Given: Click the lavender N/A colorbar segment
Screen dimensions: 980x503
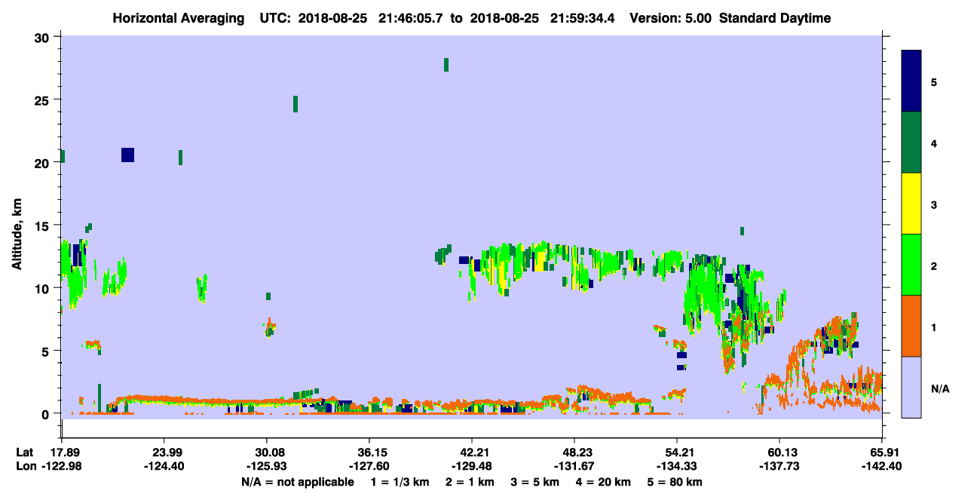Looking at the screenshot, I should (x=911, y=387).
